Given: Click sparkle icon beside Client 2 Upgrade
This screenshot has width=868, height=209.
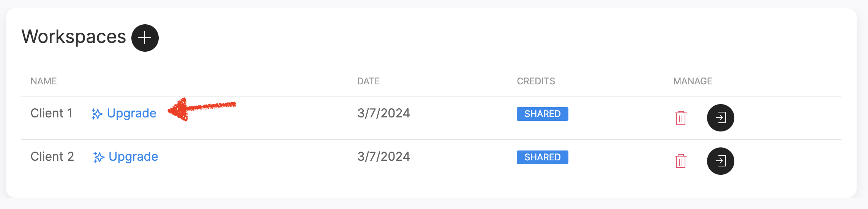Looking at the screenshot, I should (99, 157).
